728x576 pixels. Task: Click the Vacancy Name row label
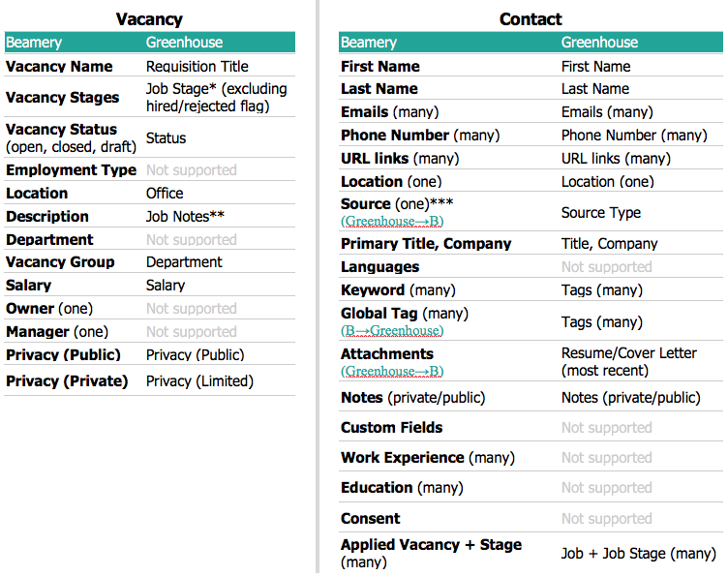coord(59,67)
